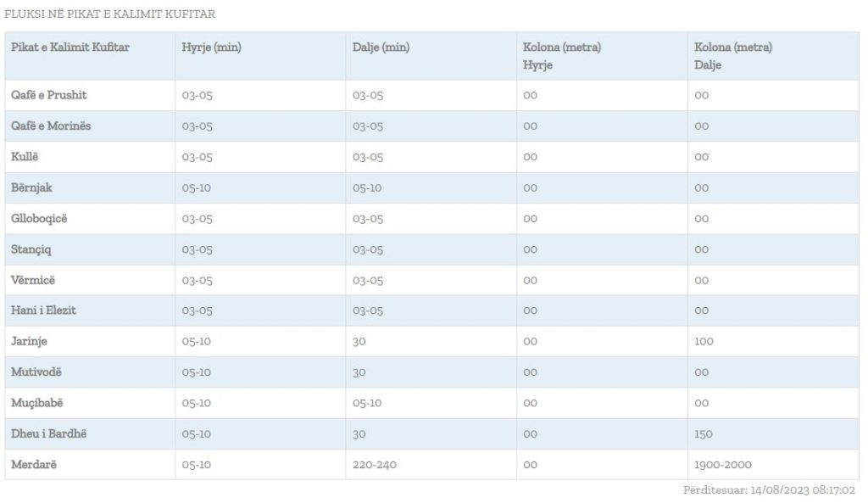Image resolution: width=868 pixels, height=503 pixels.
Task: Select the Muçibabë row name
Action: click(37, 403)
